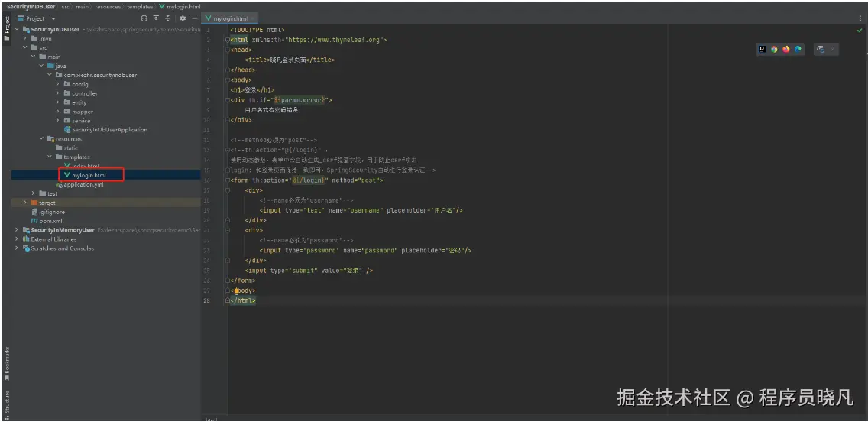Click the Maven reload changes icon
This screenshot has width=868, height=422.
click(x=821, y=49)
